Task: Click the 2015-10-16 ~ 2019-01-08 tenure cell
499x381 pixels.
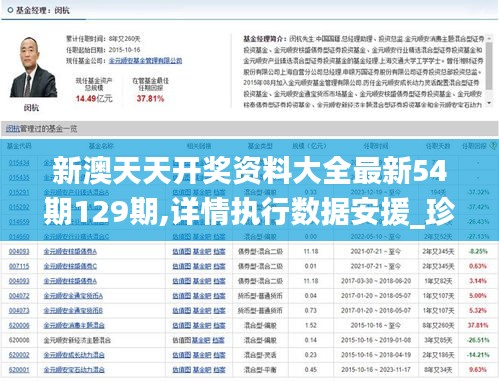Action: pos(376,340)
